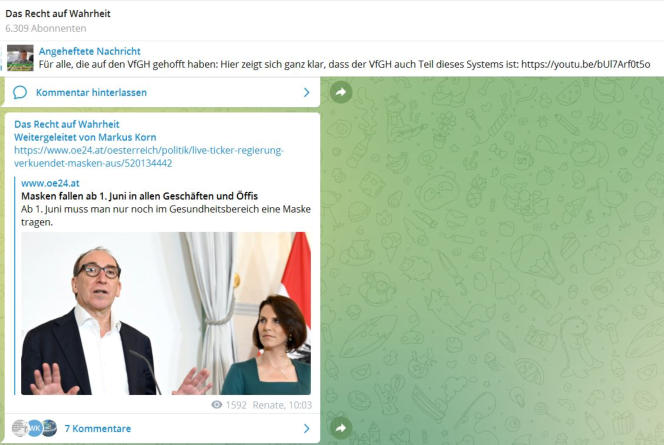Open channel info from the Das Recht auf Wahrheit header
This screenshot has width=664, height=445.
pyautogui.click(x=58, y=14)
